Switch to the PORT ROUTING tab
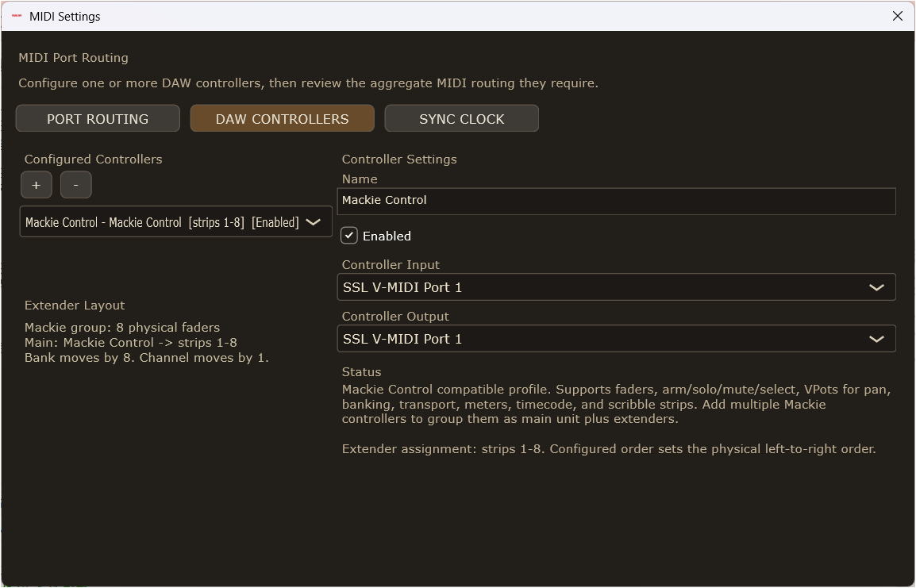 pyautogui.click(x=98, y=118)
